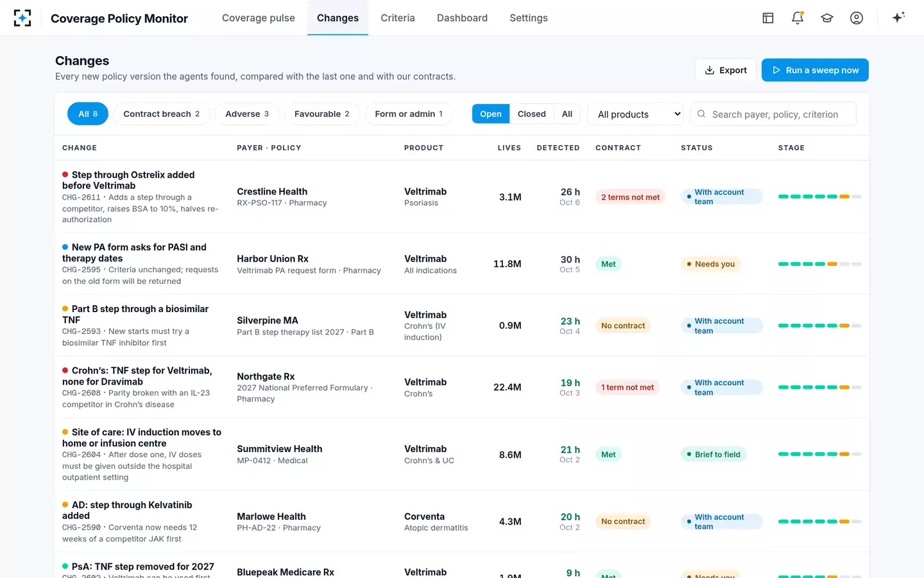
Task: Click the Export button
Action: click(x=726, y=70)
